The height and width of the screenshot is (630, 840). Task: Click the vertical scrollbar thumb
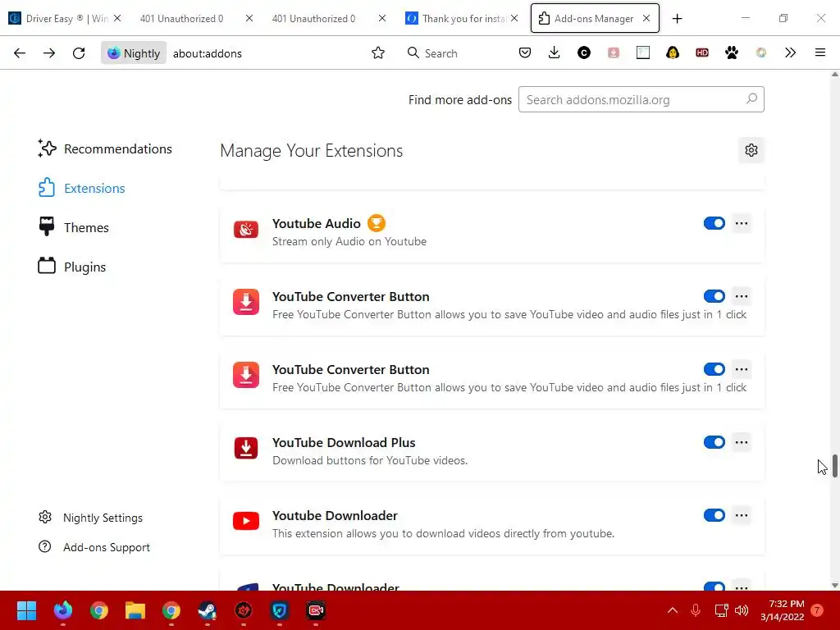pyautogui.click(x=834, y=466)
